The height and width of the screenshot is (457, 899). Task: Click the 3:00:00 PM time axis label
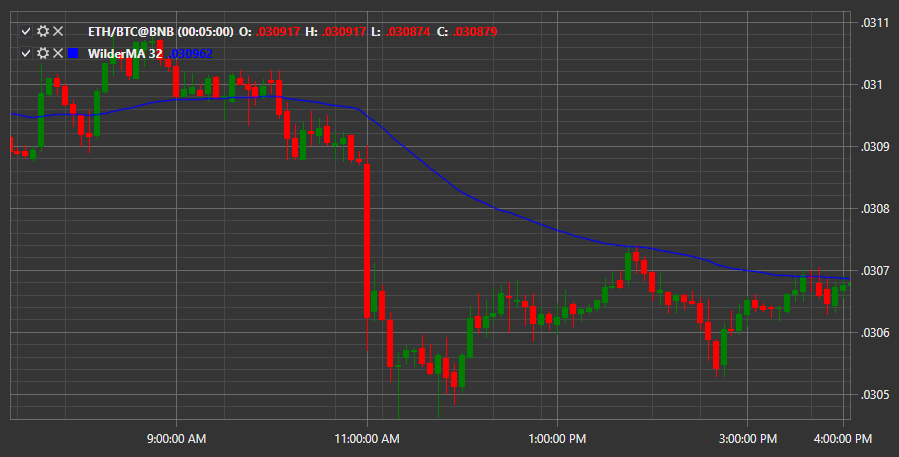pyautogui.click(x=748, y=439)
